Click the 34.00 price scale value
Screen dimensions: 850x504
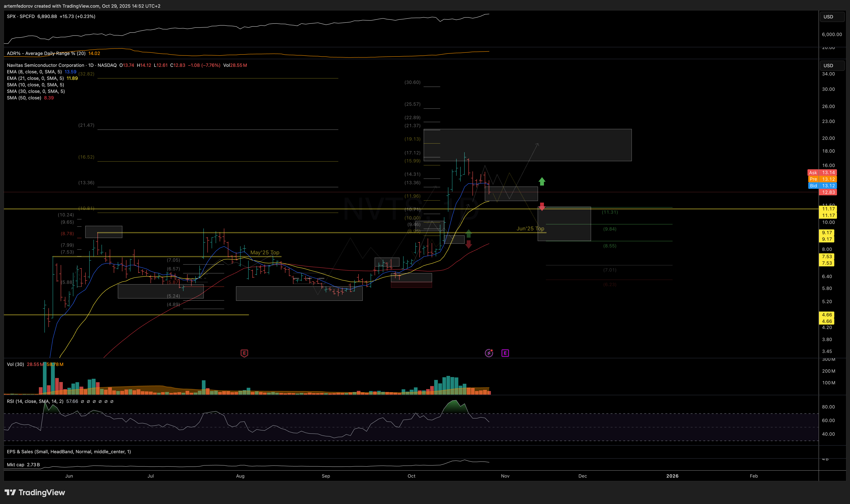(828, 74)
